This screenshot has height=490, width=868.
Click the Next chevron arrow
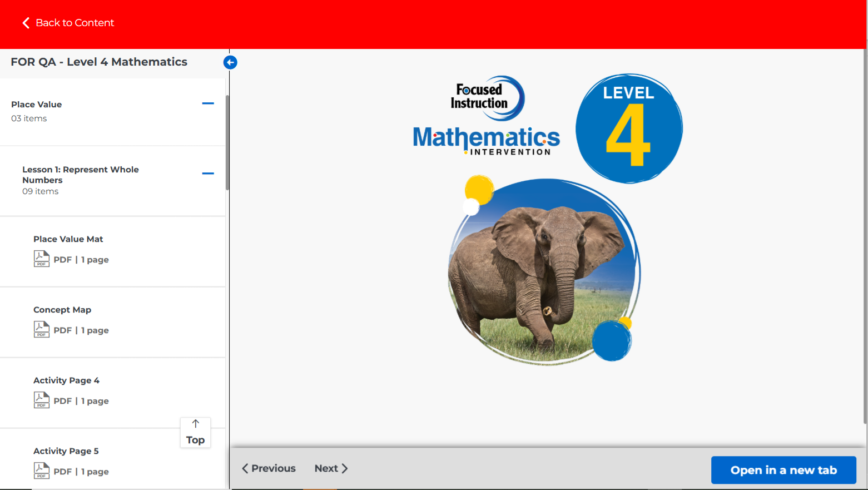tap(345, 468)
